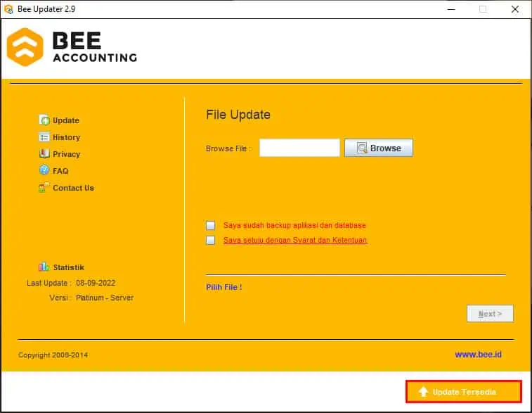Click the FAQ question mark icon

pyautogui.click(x=44, y=170)
